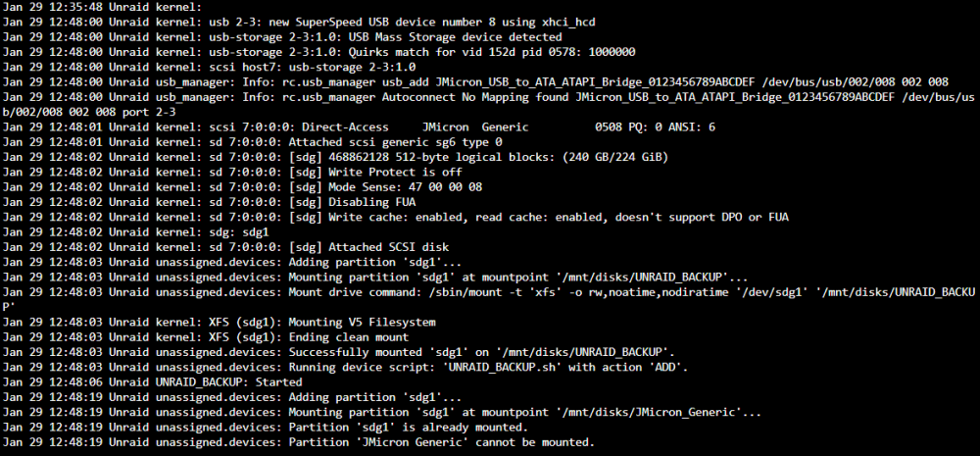The image size is (980, 456).
Task: Select the 'Direct-Access JMicron Generic' line
Action: coord(360,127)
